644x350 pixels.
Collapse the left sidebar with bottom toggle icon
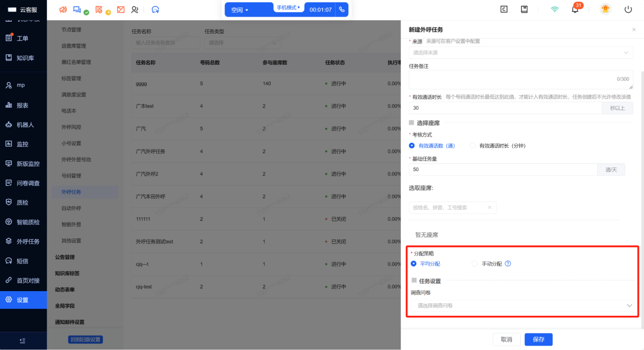pos(23,340)
